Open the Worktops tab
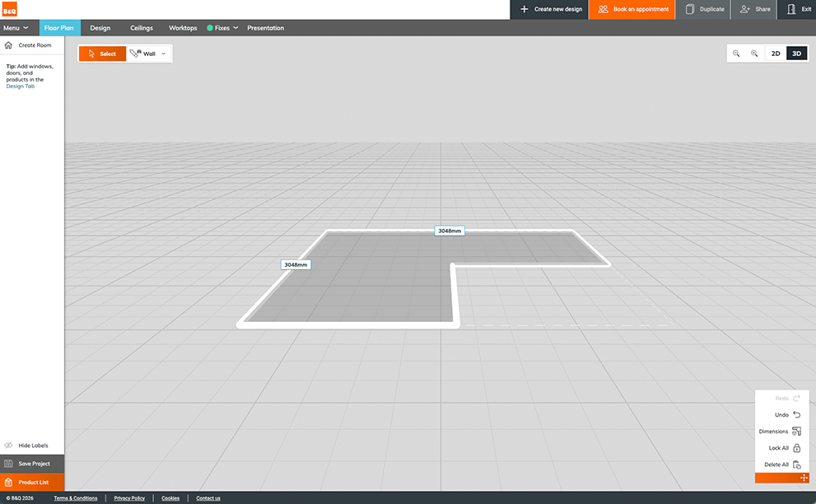The height and width of the screenshot is (504, 816). pos(182,27)
